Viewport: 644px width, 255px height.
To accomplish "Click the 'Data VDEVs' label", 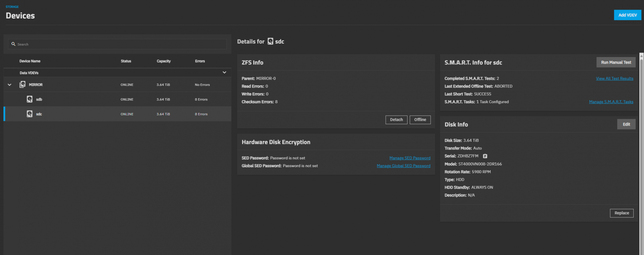I will tap(29, 73).
